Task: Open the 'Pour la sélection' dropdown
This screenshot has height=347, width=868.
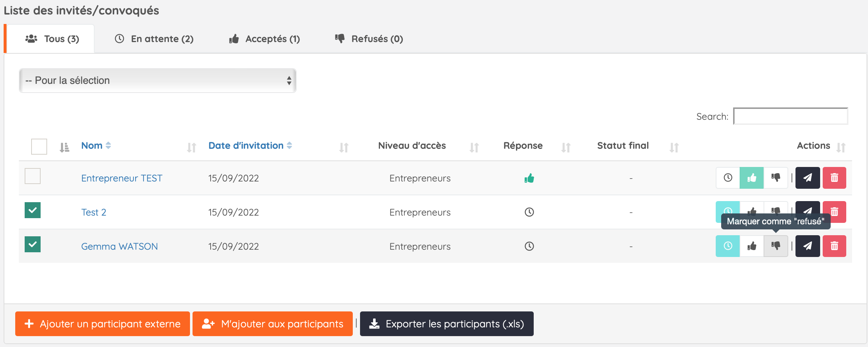Action: click(158, 81)
